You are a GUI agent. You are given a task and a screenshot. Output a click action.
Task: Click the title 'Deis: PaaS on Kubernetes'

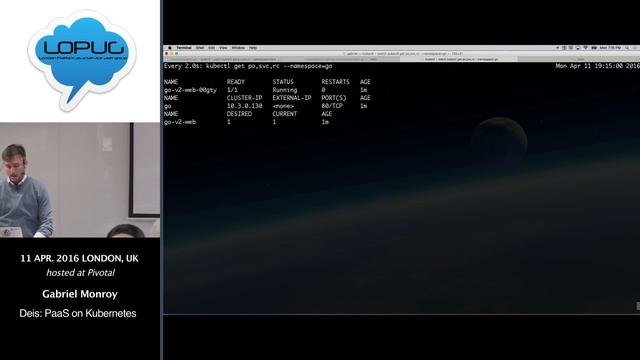(78, 313)
